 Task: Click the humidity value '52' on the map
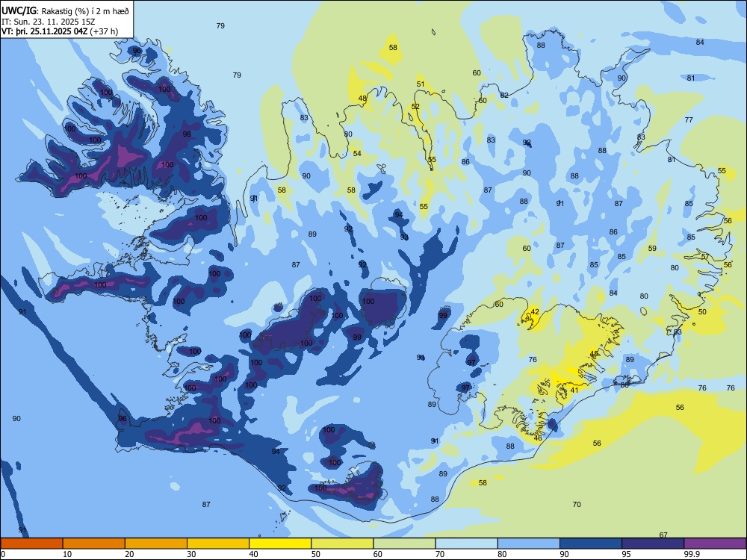[415, 107]
